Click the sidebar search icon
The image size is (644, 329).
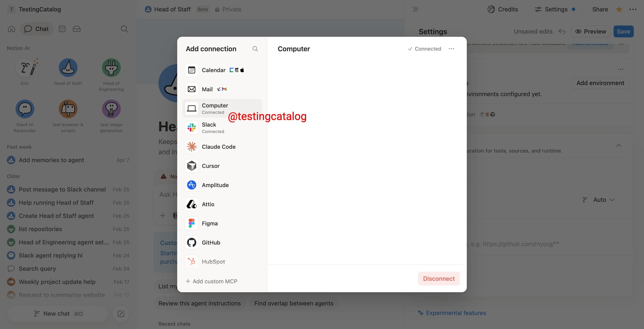[x=124, y=29]
